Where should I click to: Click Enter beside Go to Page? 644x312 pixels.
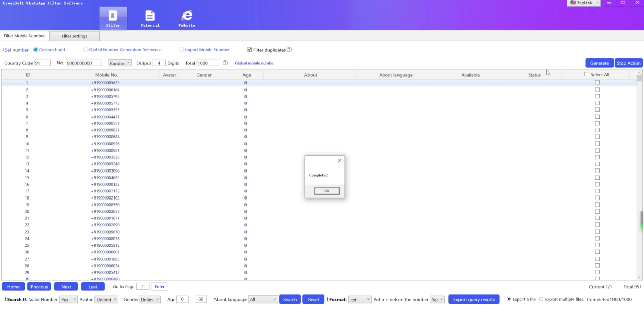coord(160,287)
